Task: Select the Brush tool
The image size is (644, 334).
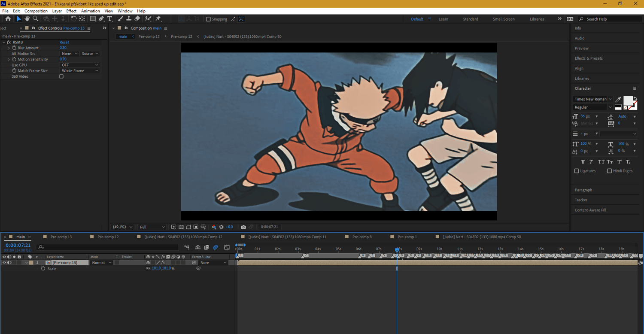Action: (120, 19)
